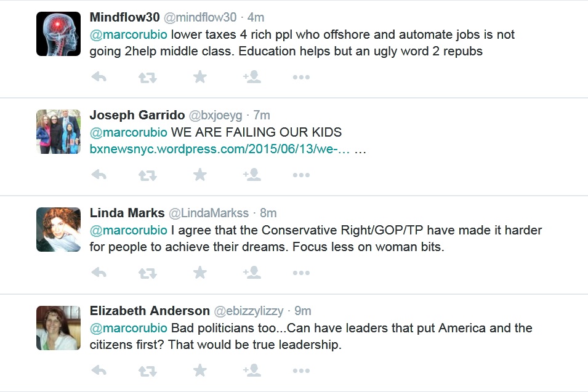Follow Joseph Garrido via add-user icon
The width and height of the screenshot is (588, 392).
pos(251,175)
